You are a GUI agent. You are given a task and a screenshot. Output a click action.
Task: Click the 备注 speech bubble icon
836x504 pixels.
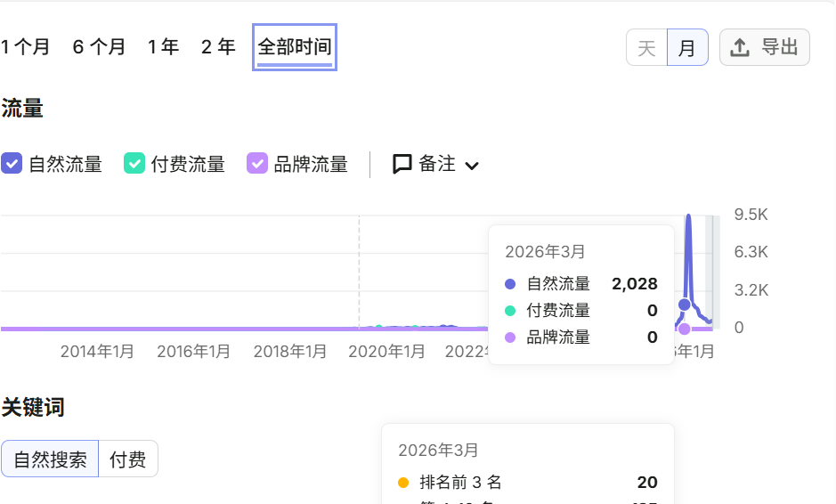tap(402, 164)
